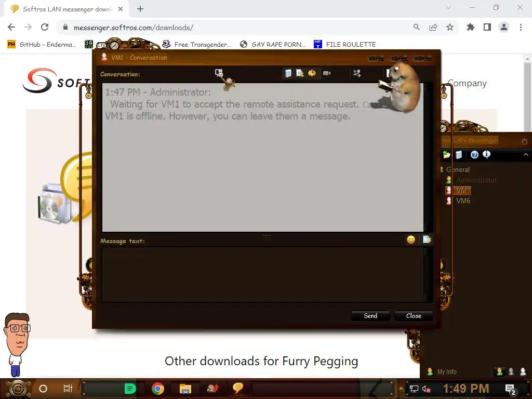Click the green-arrow folder icon in Messenger toolbar
Viewport: 532px width, 399px height.
[x=446, y=155]
